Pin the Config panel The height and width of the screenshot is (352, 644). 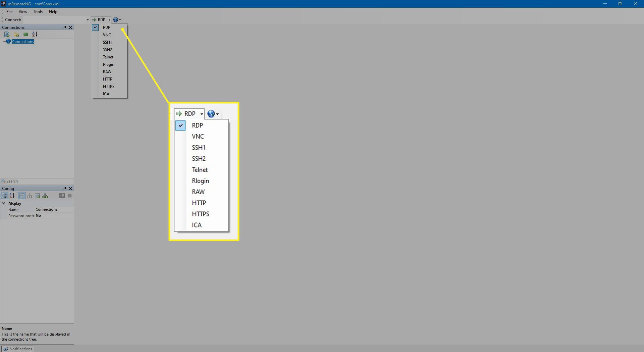coord(65,189)
